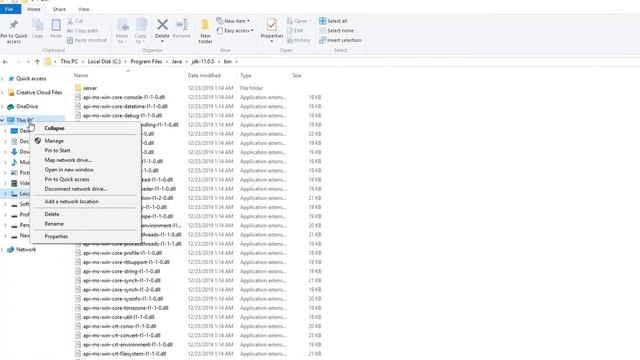This screenshot has width=640, height=360.
Task: Select api-ms-win-crt-conio-l1-1-0.dll file
Action: coord(119,326)
